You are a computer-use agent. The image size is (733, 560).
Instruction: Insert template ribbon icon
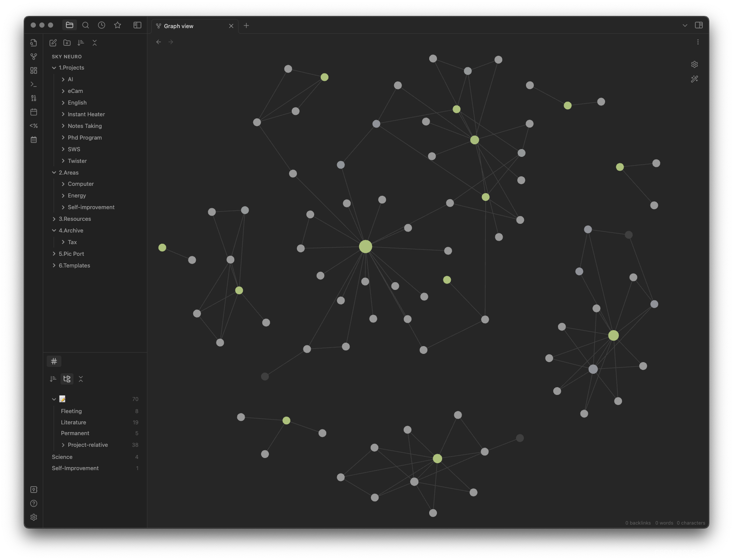click(x=34, y=126)
